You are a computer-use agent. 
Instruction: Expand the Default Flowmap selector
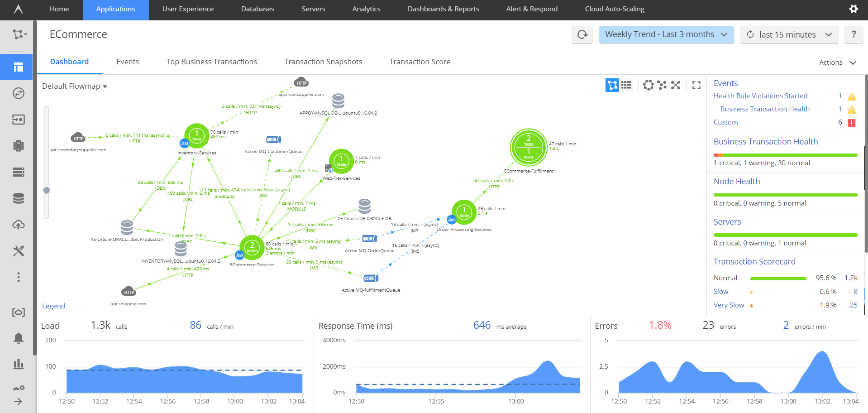pyautogui.click(x=75, y=86)
